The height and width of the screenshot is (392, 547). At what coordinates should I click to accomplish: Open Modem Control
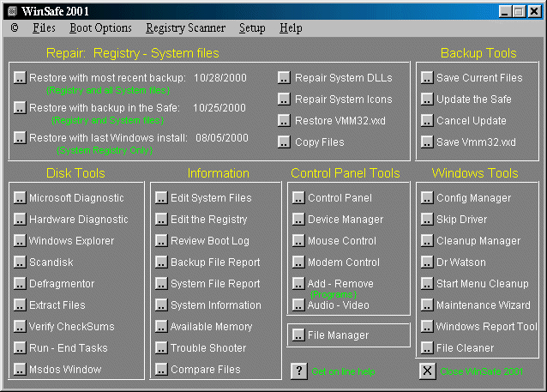(298, 262)
